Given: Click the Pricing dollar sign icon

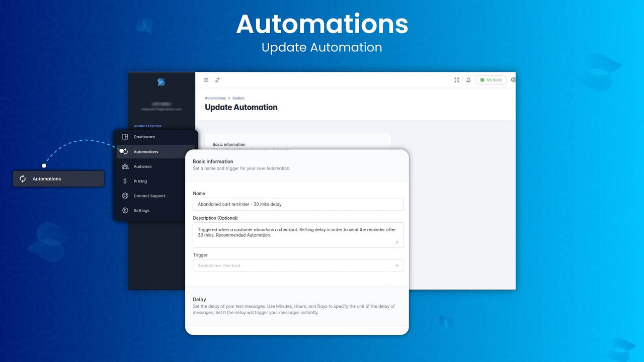Looking at the screenshot, I should (125, 181).
